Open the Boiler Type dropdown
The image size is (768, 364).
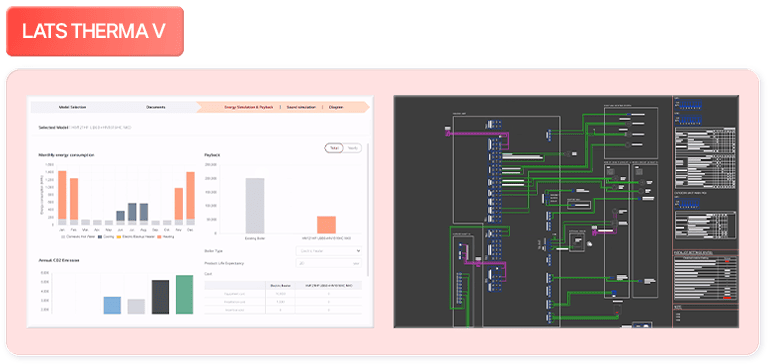(x=329, y=251)
